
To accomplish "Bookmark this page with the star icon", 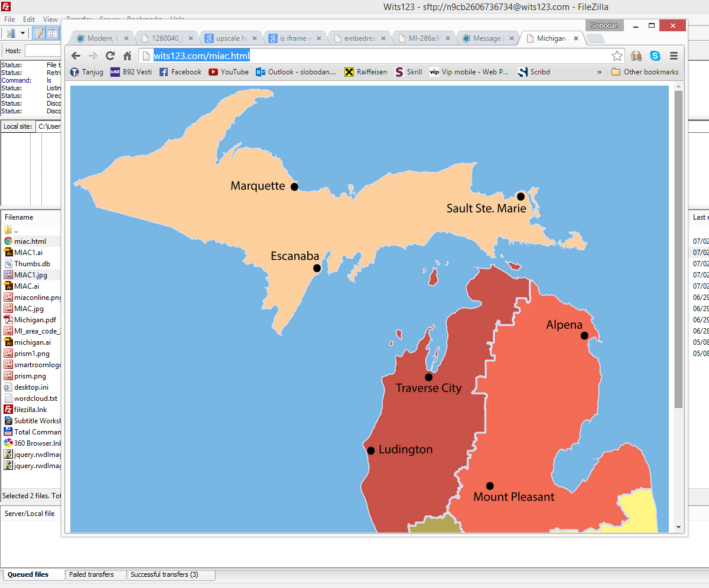I will click(x=617, y=56).
